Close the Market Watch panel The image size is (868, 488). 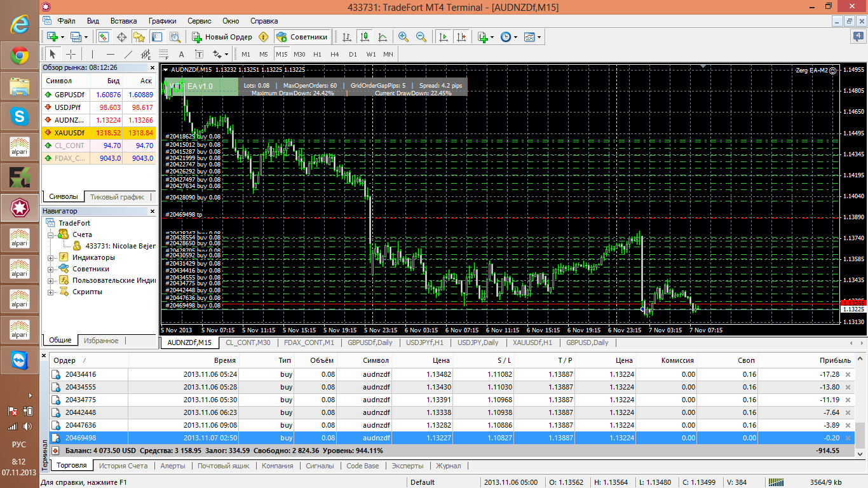point(152,67)
